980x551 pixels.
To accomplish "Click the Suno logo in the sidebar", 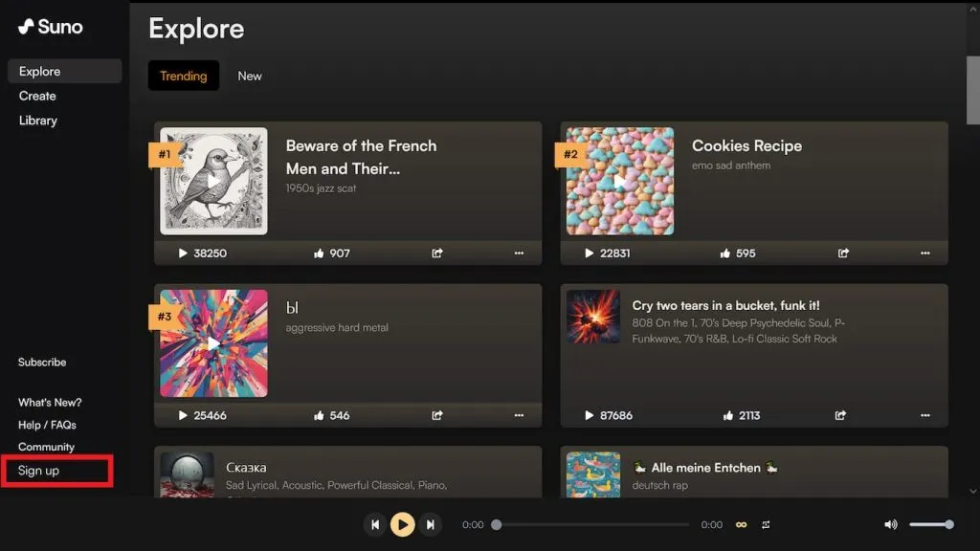I will pos(51,27).
